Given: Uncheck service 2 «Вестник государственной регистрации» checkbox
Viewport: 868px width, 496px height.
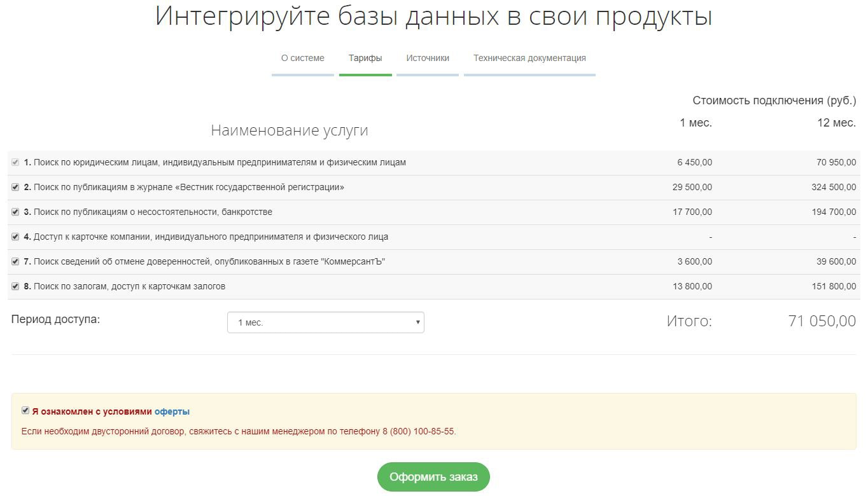Looking at the screenshot, I should click(x=15, y=188).
